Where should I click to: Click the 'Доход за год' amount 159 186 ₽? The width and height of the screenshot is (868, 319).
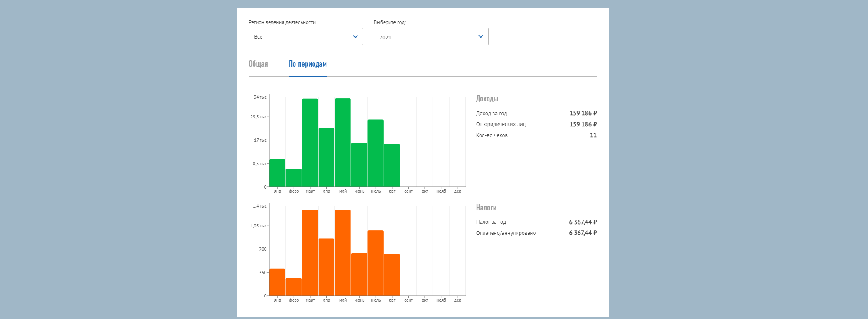pyautogui.click(x=583, y=113)
